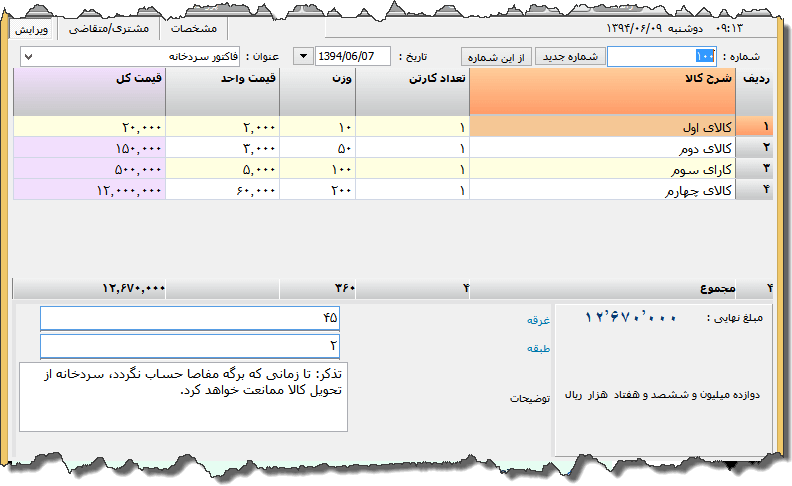The width and height of the screenshot is (792, 486).
Task: Select the کالای اول row cell
Action: [x=601, y=127]
